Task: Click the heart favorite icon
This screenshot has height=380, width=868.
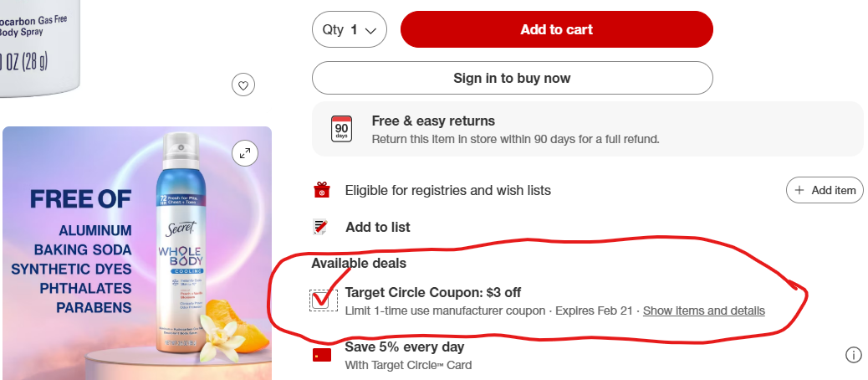Action: 243,85
